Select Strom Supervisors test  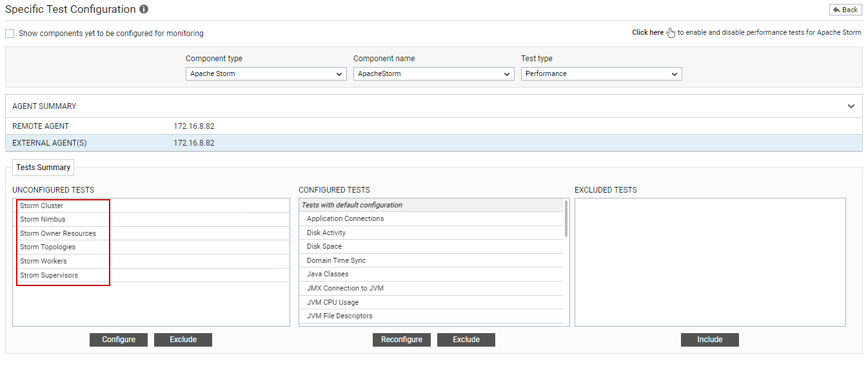[152, 275]
